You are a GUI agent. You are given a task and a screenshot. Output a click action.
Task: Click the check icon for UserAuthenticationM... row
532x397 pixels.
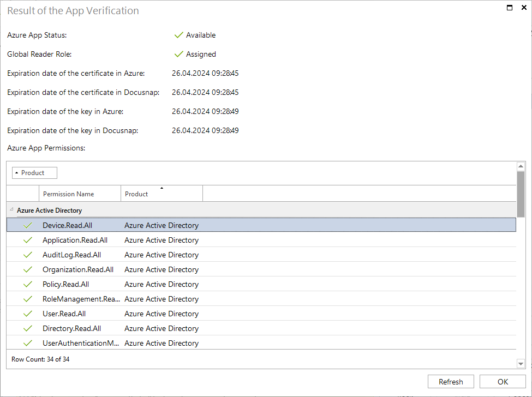tap(28, 343)
